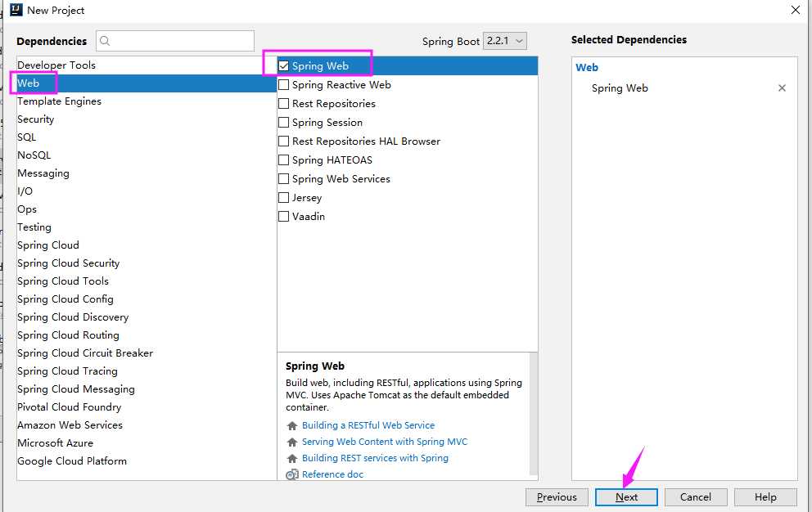Open the Spring Cloud Messaging category

(147, 389)
